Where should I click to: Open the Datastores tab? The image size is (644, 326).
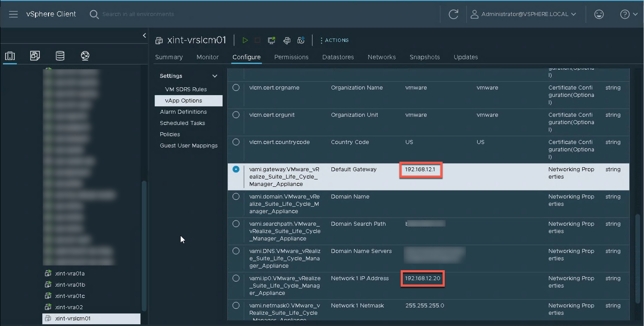(338, 57)
